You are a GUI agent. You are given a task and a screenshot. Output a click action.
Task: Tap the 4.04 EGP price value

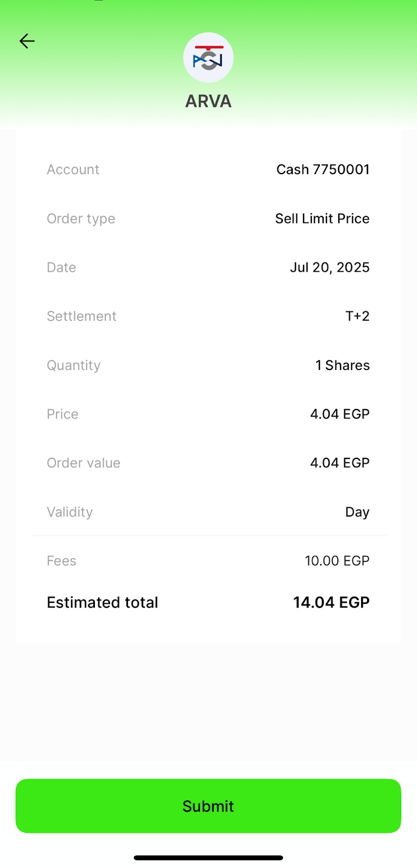click(339, 414)
